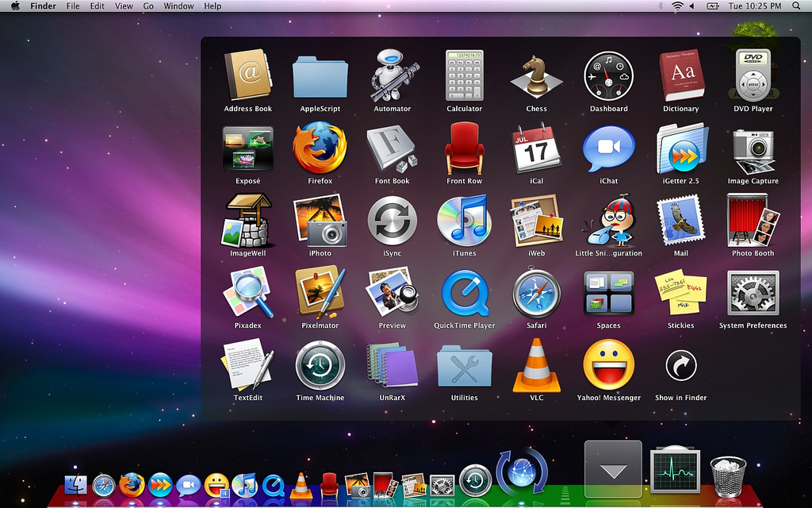Open the Calculator app
The height and width of the screenshot is (508, 812).
click(465, 75)
